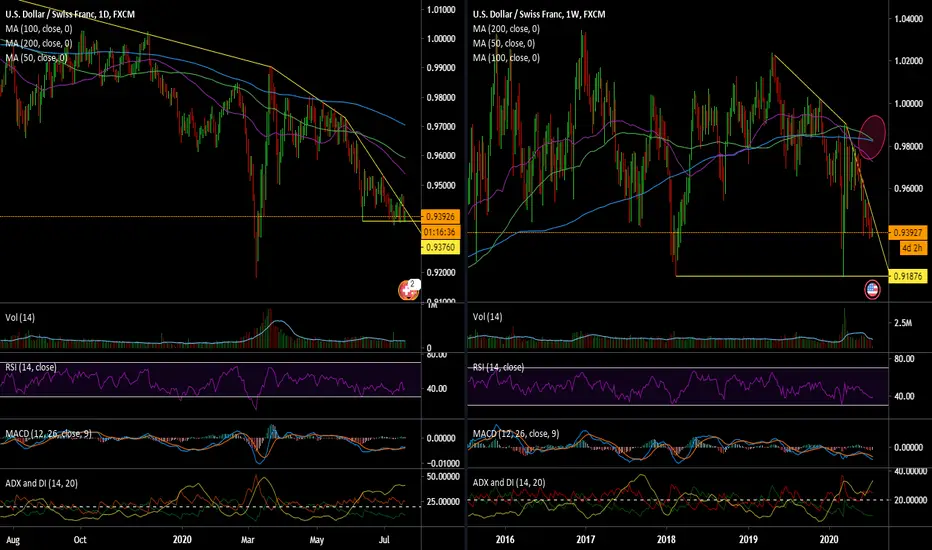Image resolution: width=932 pixels, height=550 pixels.
Task: Click MA (100, close, 0) legend on 1W chart
Action: click(x=506, y=58)
